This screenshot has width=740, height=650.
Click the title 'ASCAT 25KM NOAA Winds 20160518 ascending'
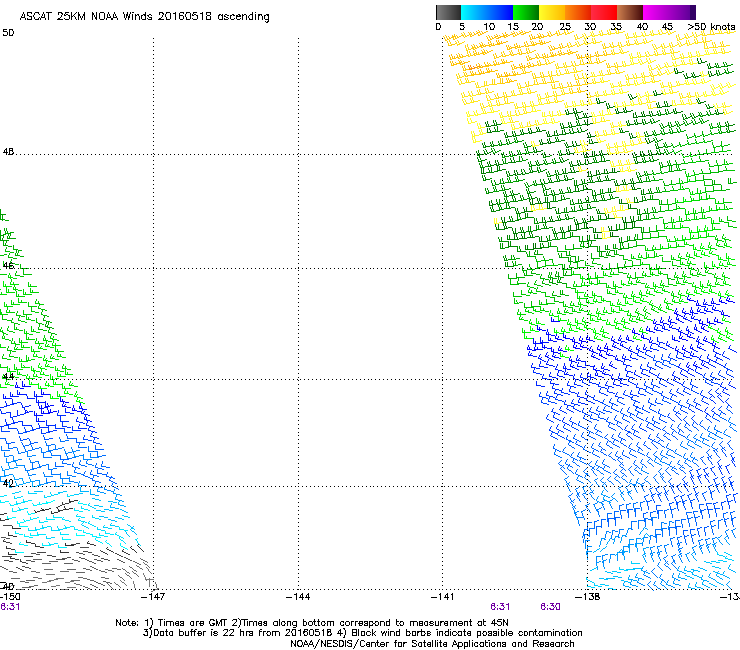(x=144, y=17)
